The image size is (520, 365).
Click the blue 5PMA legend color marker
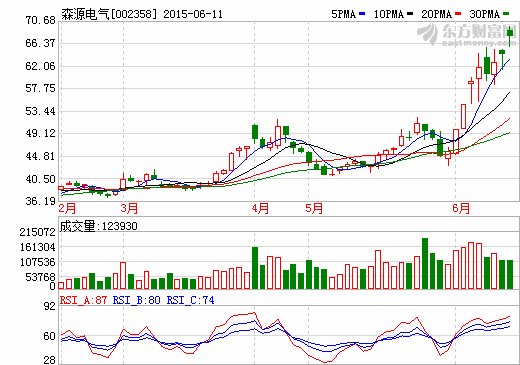(362, 14)
